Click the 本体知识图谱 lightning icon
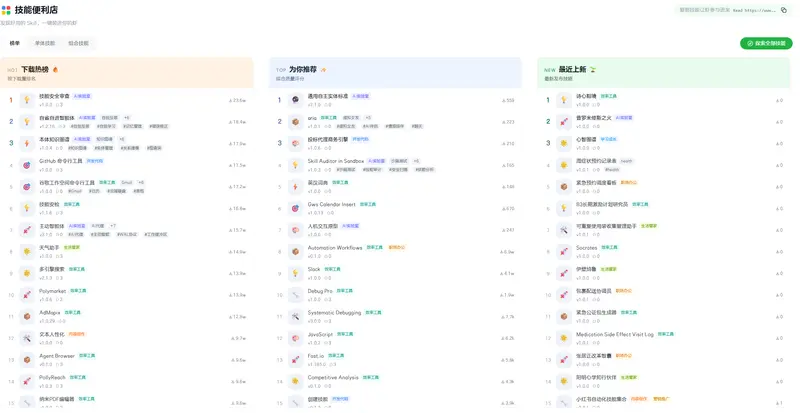 tap(27, 143)
